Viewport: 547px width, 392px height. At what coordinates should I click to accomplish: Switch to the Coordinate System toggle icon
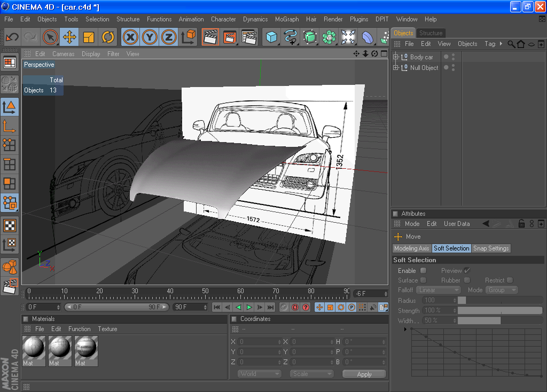(x=189, y=37)
